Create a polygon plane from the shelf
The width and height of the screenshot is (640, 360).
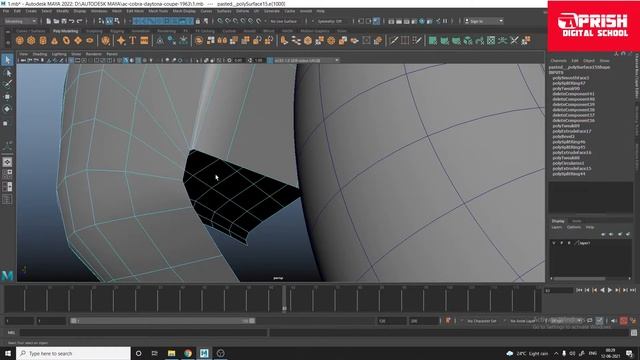[78, 40]
